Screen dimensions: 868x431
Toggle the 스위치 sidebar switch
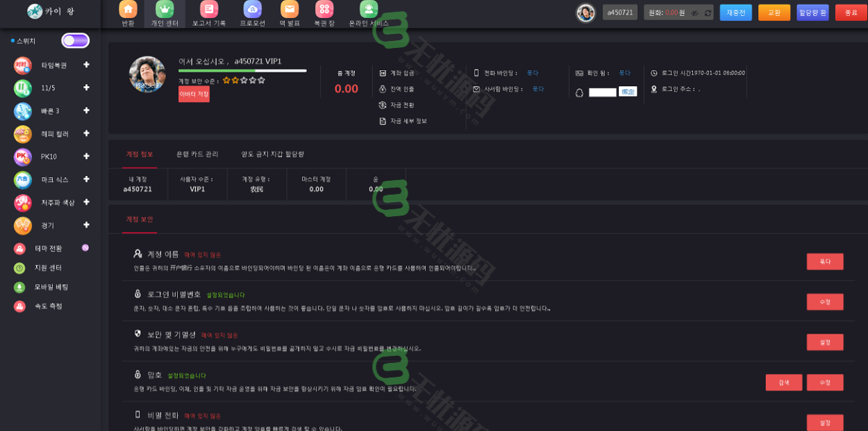click(x=75, y=40)
